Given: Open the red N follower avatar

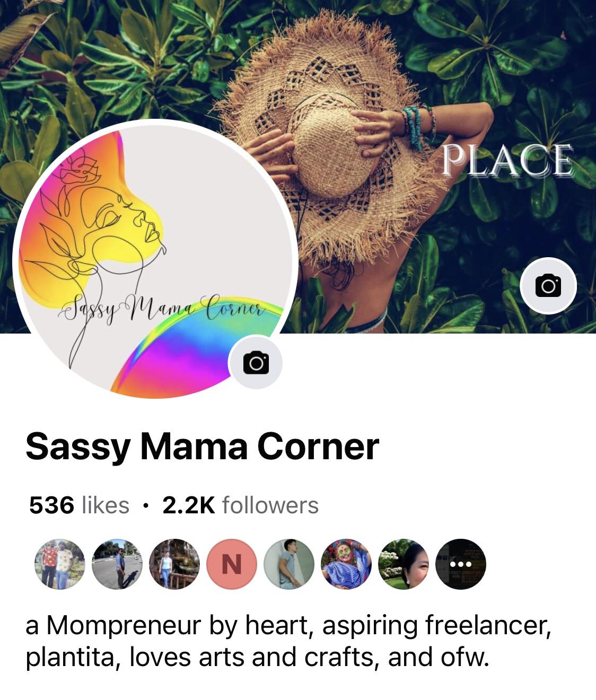Looking at the screenshot, I should pyautogui.click(x=232, y=564).
